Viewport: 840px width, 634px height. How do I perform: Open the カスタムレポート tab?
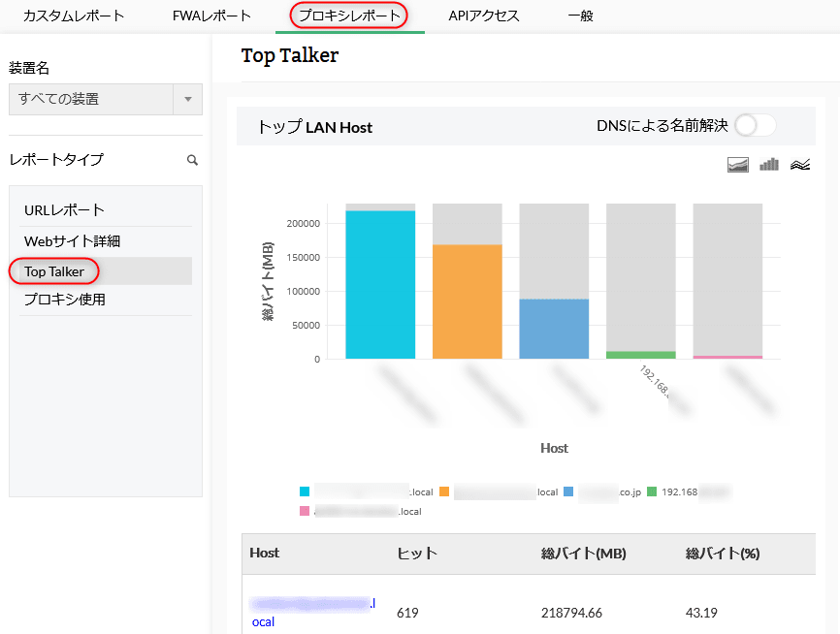(x=74, y=16)
